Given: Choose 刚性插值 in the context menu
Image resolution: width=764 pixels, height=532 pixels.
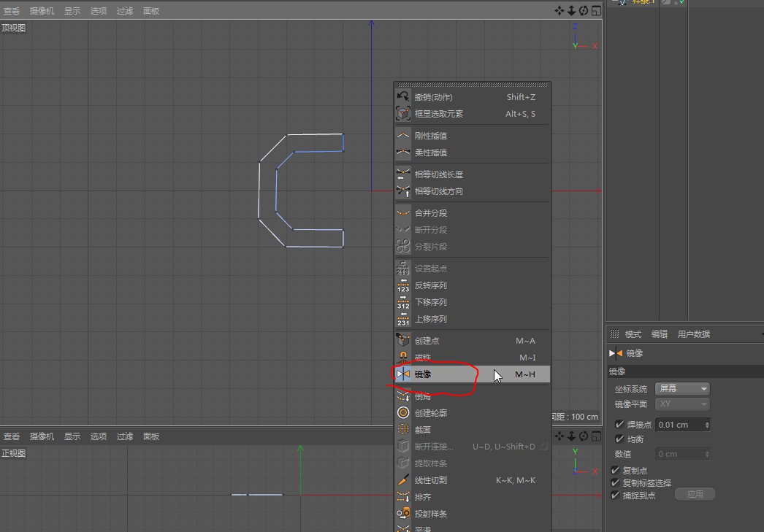Looking at the screenshot, I should [431, 136].
